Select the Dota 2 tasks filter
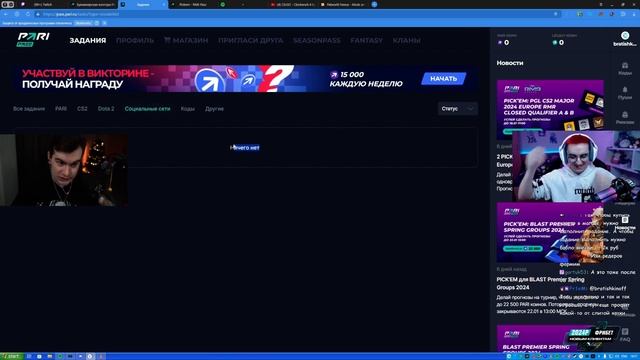 106,109
